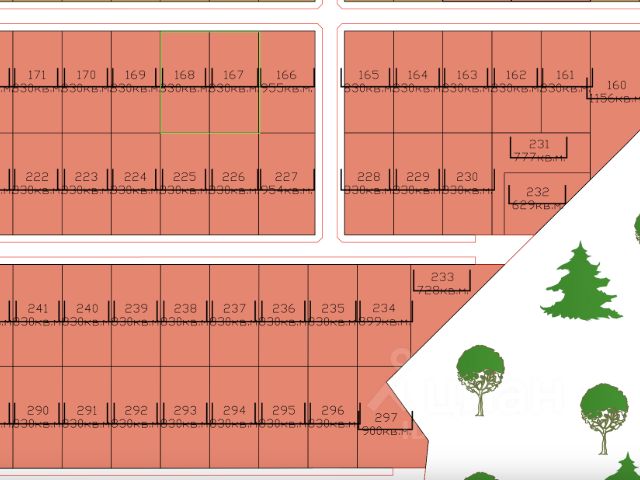The image size is (640, 480).
Task: Click plot label 223
Action: [86, 177]
